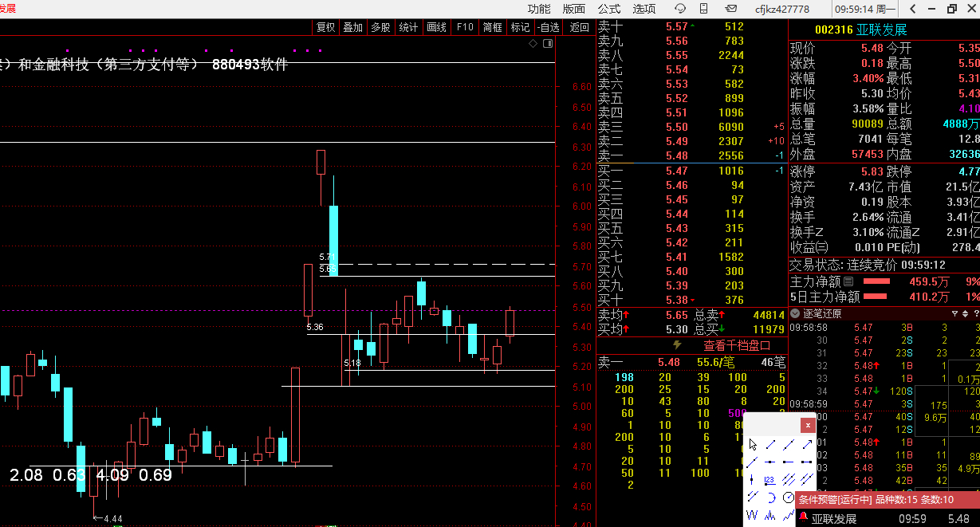Open F10 company info

click(x=465, y=27)
